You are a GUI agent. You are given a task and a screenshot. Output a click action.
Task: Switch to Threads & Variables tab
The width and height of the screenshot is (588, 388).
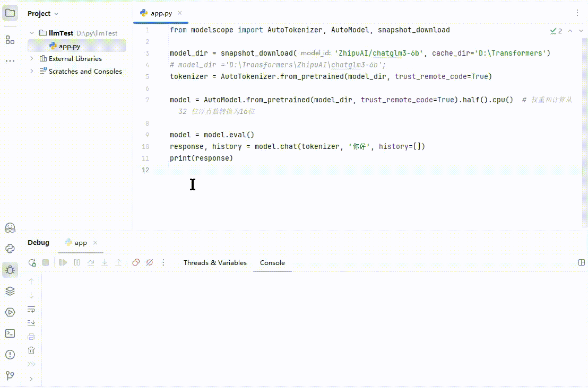(215, 262)
